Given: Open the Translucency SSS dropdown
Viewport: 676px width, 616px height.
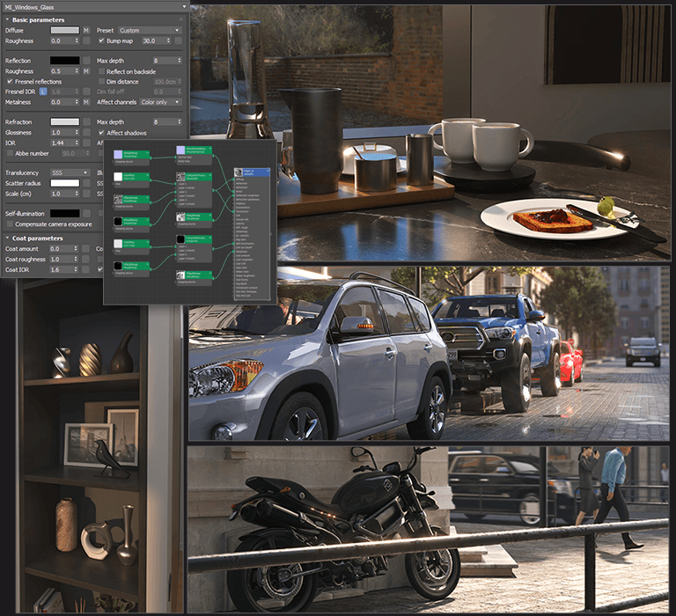Looking at the screenshot, I should [69, 172].
